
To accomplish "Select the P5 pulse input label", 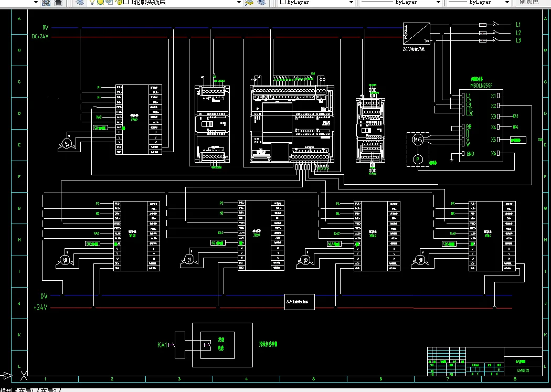I will (452, 204).
